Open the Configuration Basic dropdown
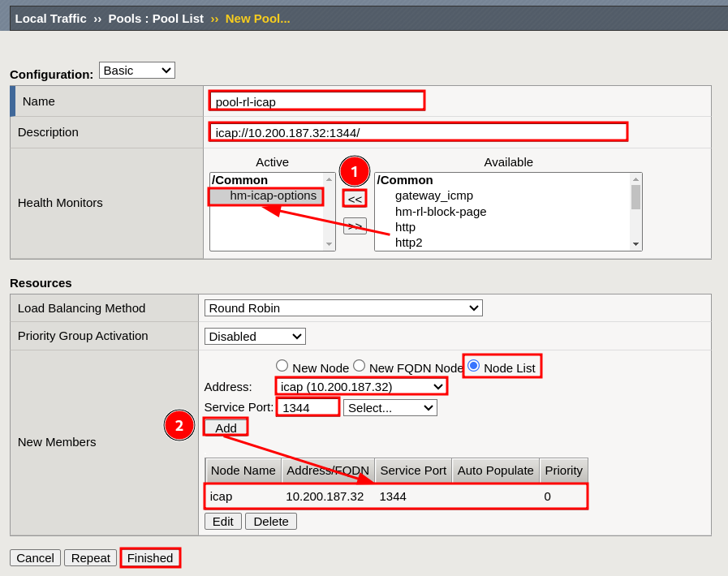Screen dimensions: 728x576 (136, 71)
